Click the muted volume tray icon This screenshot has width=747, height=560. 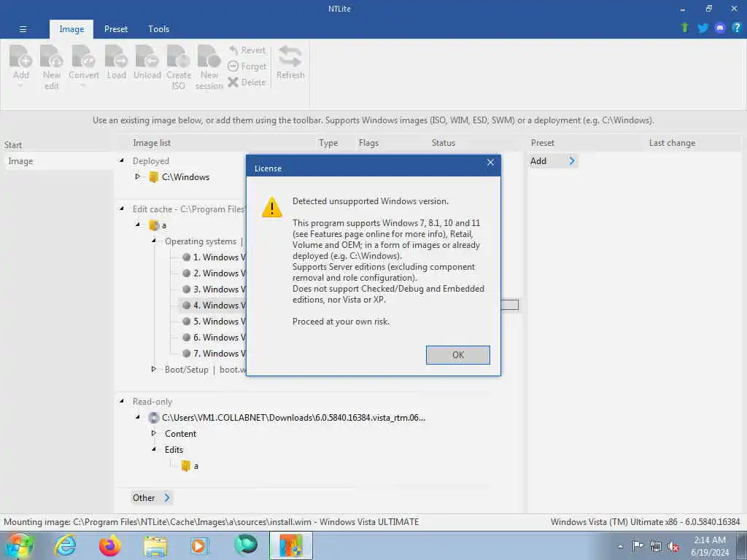[673, 546]
